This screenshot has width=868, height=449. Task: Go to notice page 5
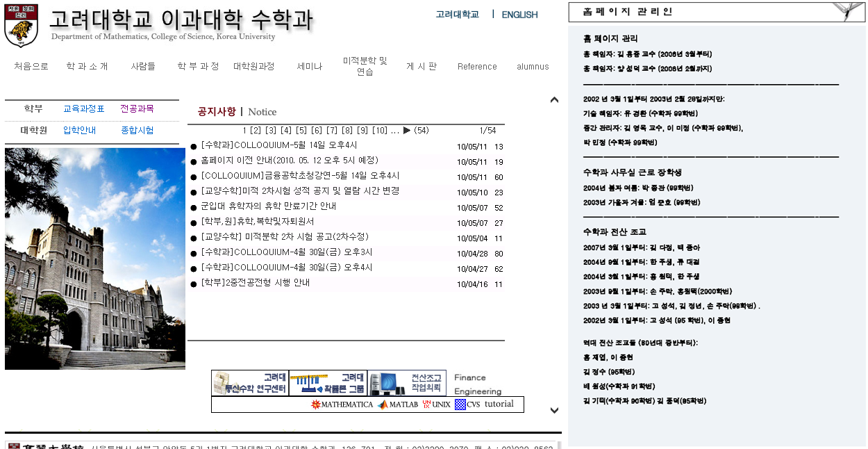pos(301,131)
